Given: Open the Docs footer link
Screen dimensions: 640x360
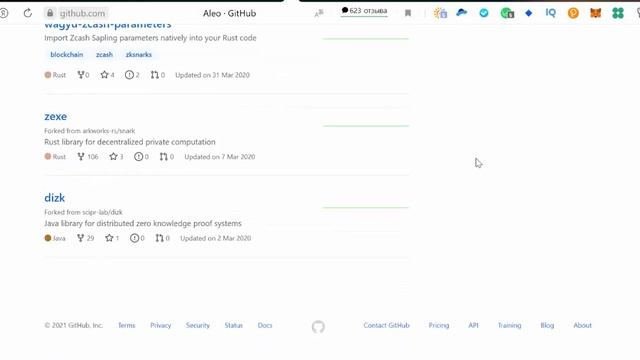Looking at the screenshot, I should [x=265, y=326].
